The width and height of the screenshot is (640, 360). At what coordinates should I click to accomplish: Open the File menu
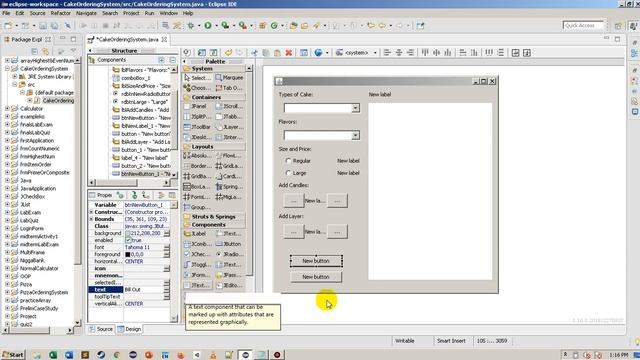tap(7, 13)
